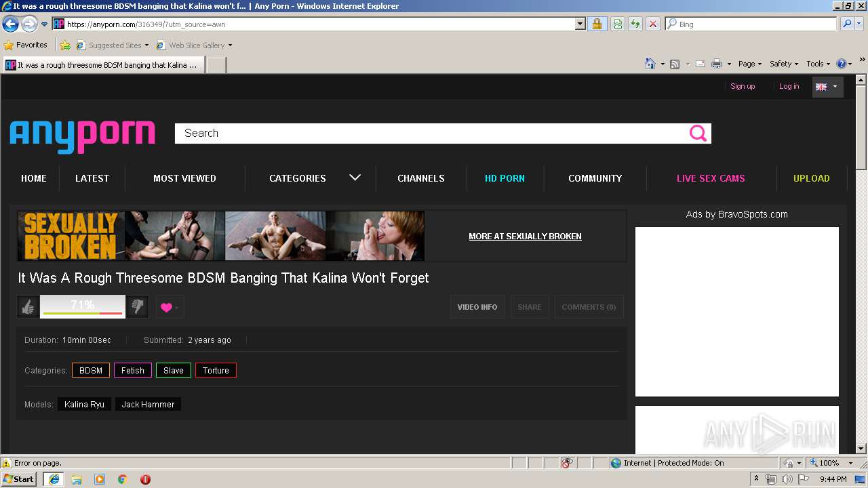The width and height of the screenshot is (868, 488).
Task: Refresh the page with the green arrows
Action: click(x=635, y=24)
